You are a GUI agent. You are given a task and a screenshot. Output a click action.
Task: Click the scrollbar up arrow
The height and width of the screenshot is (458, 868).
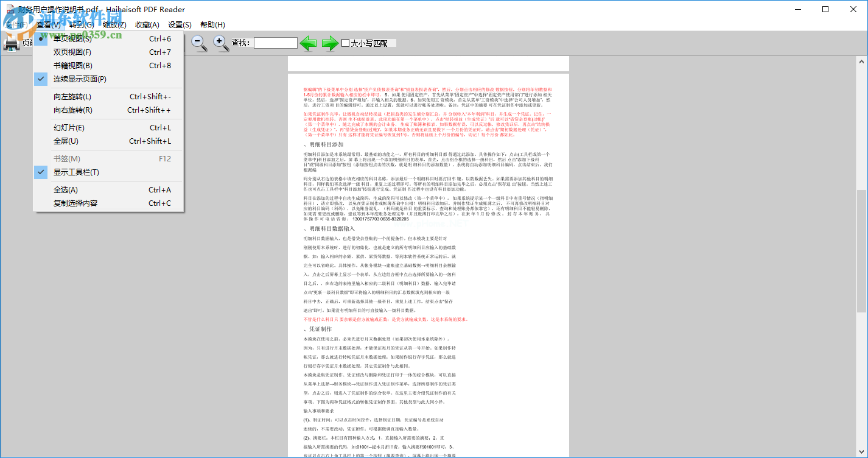[x=862, y=61]
